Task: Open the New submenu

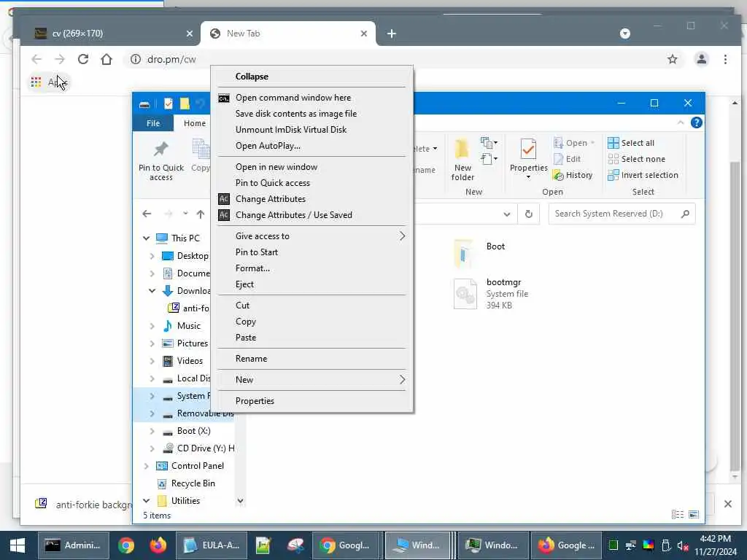Action: (x=311, y=379)
